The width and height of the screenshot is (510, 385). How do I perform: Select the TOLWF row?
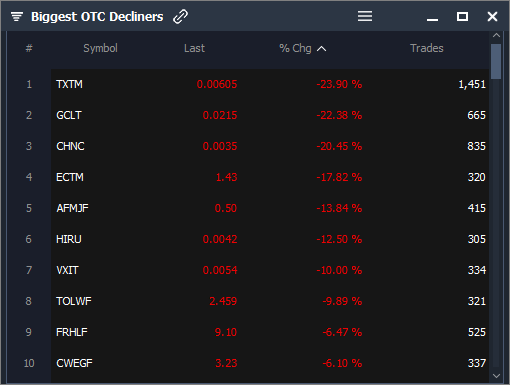click(x=270, y=301)
